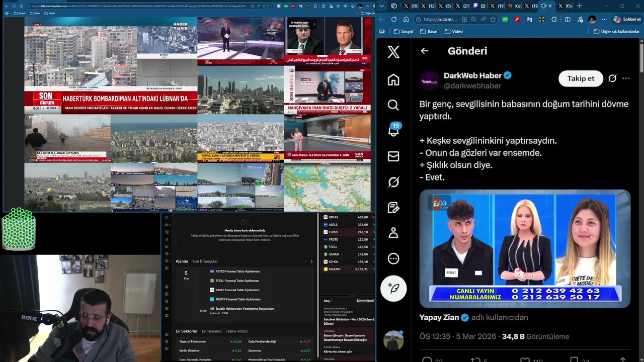Open the X sidebar icon below Grok

[393, 208]
